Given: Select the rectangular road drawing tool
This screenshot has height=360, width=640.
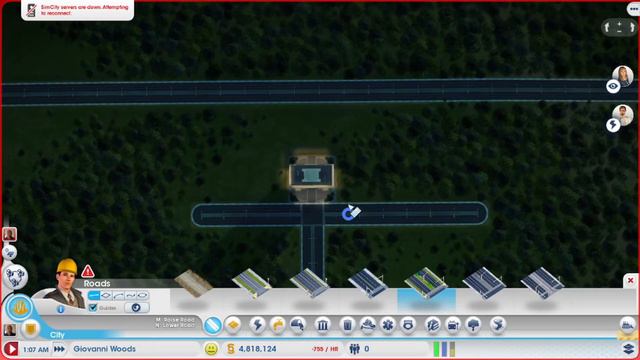Looking at the screenshot, I should (x=106, y=295).
